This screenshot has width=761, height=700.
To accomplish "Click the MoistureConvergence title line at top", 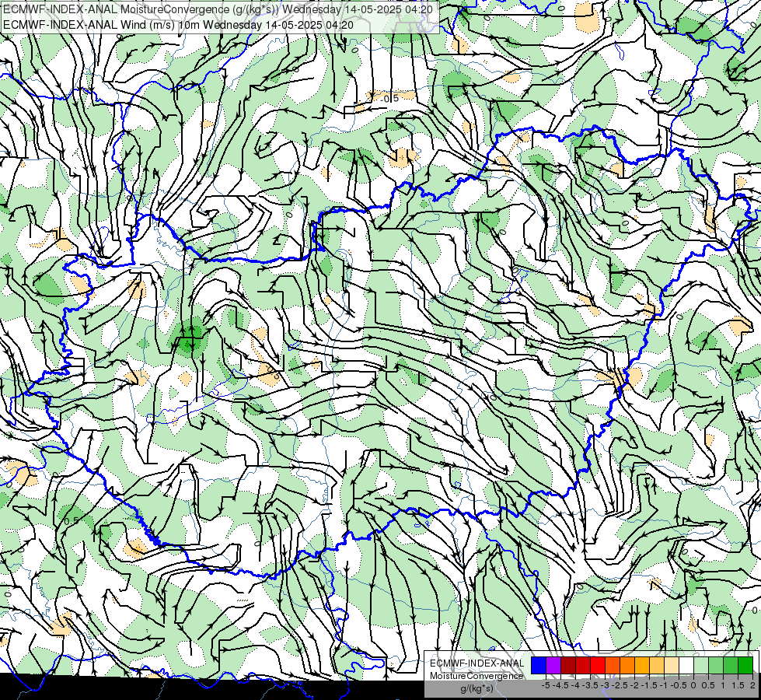I will pos(218,9).
